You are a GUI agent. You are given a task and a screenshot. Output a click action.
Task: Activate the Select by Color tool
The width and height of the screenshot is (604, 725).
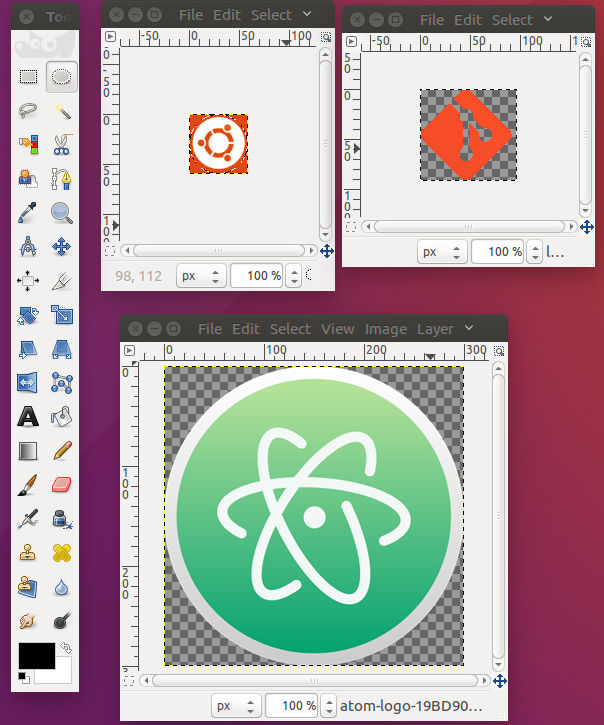(28, 145)
